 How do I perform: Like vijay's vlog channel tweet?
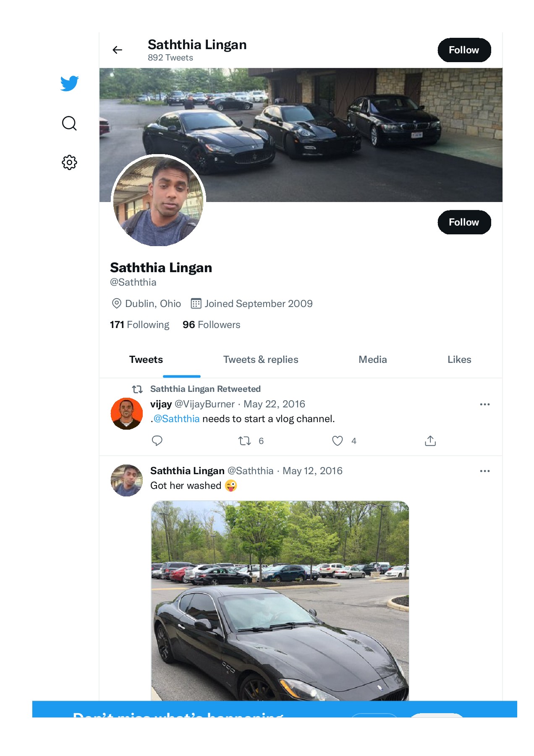338,441
